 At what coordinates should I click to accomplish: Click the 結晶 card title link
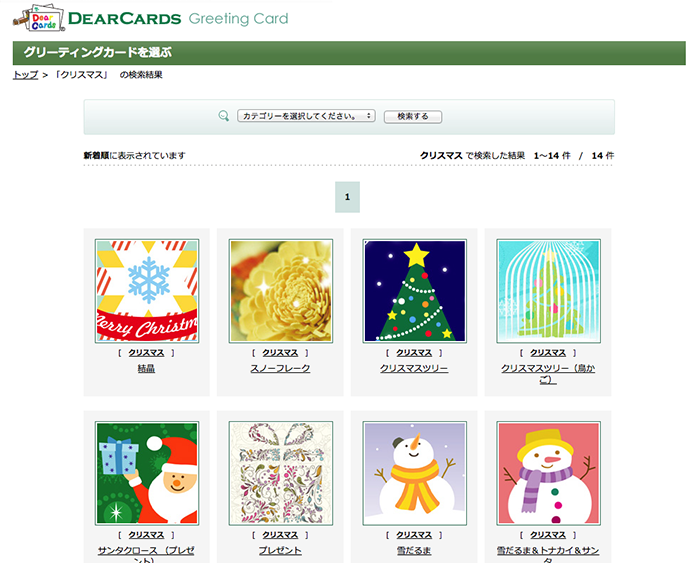pos(146,369)
